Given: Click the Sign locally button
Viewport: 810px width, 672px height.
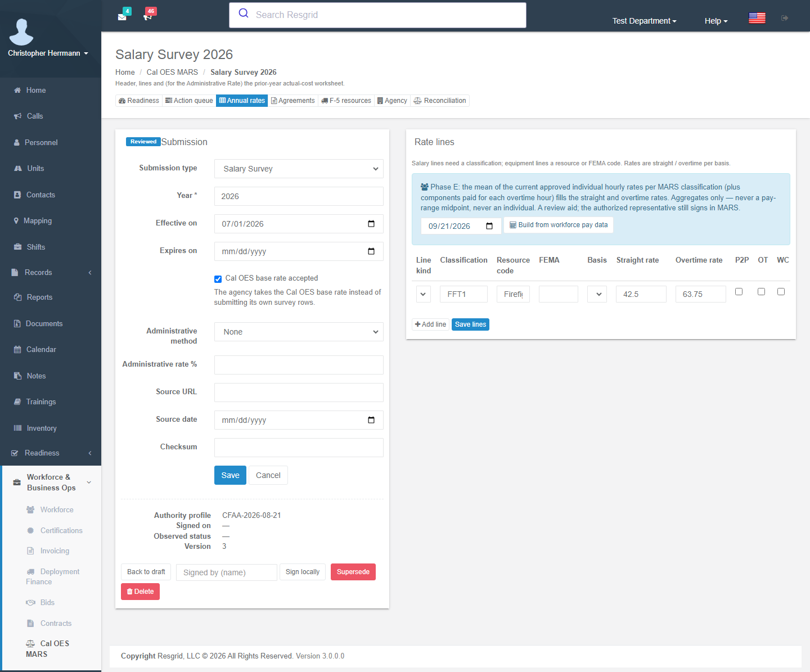Looking at the screenshot, I should coord(303,572).
